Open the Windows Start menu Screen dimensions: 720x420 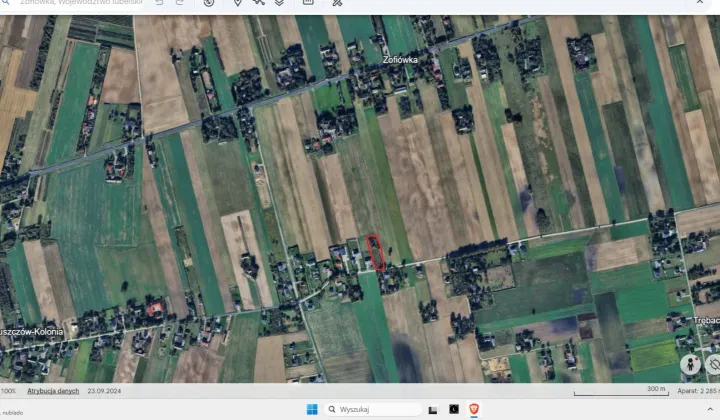point(312,409)
